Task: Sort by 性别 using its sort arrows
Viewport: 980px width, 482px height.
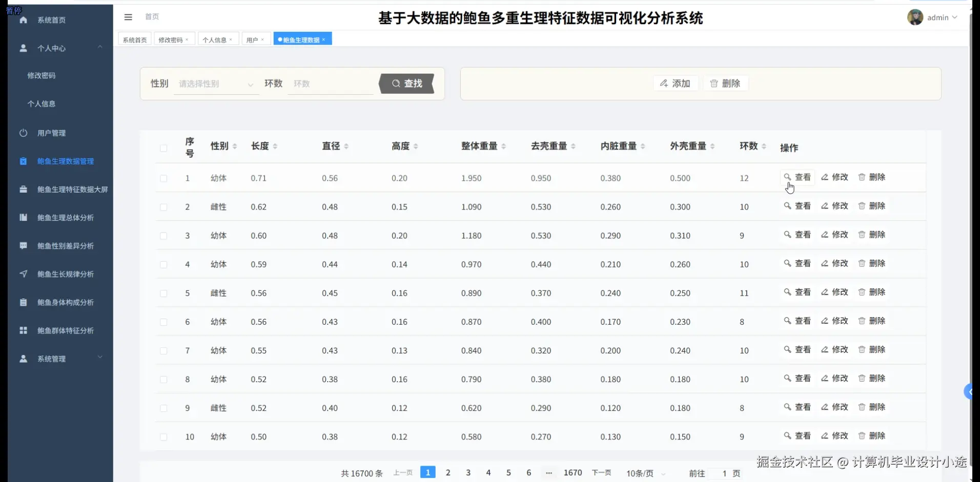Action: point(235,146)
